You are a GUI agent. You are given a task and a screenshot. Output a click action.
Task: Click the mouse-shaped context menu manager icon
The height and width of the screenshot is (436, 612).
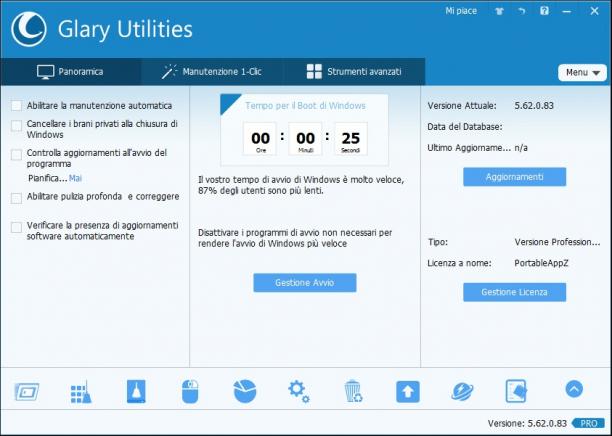[x=190, y=392]
